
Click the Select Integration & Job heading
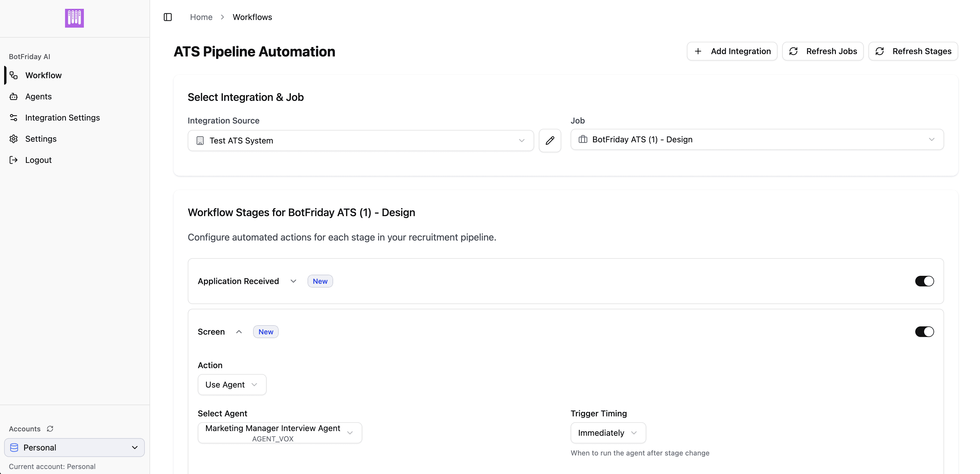click(x=246, y=97)
